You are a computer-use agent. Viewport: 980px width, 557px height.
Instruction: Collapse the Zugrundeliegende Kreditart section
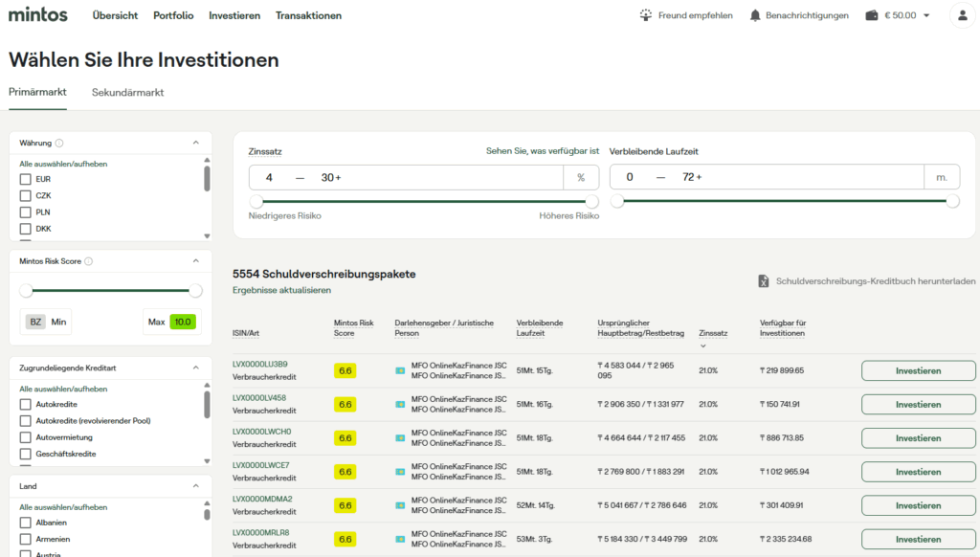pyautogui.click(x=196, y=368)
